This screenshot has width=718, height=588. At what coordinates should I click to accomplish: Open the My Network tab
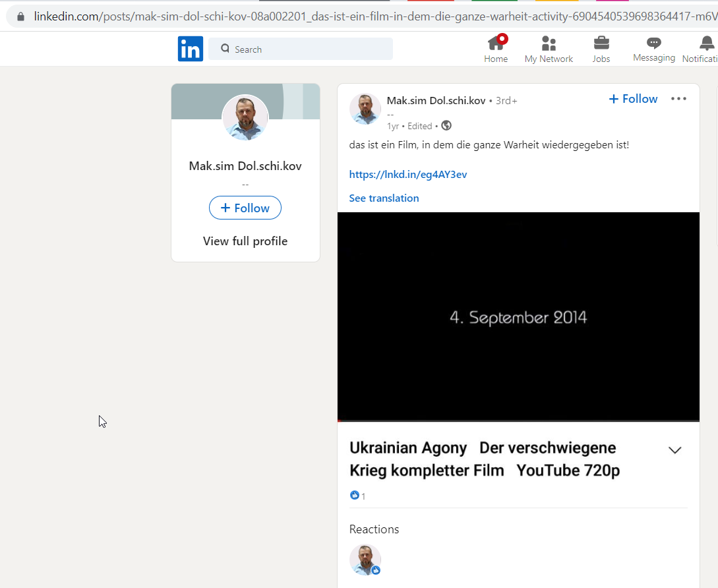pos(549,49)
